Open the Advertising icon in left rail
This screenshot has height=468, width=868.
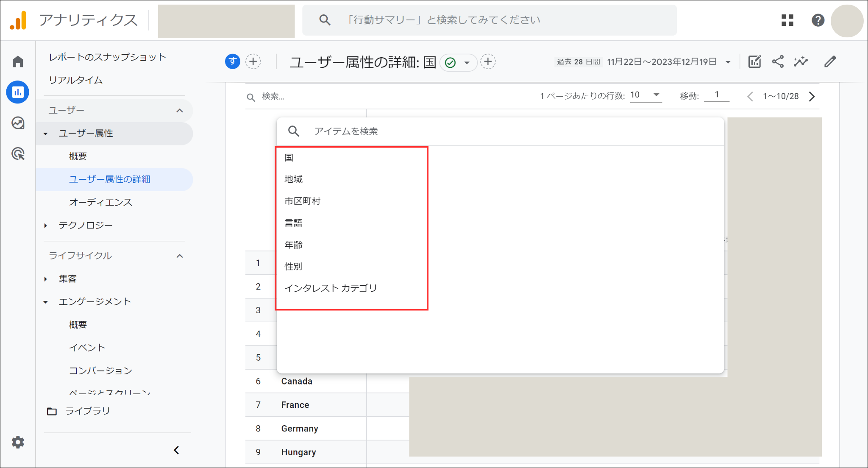18,153
